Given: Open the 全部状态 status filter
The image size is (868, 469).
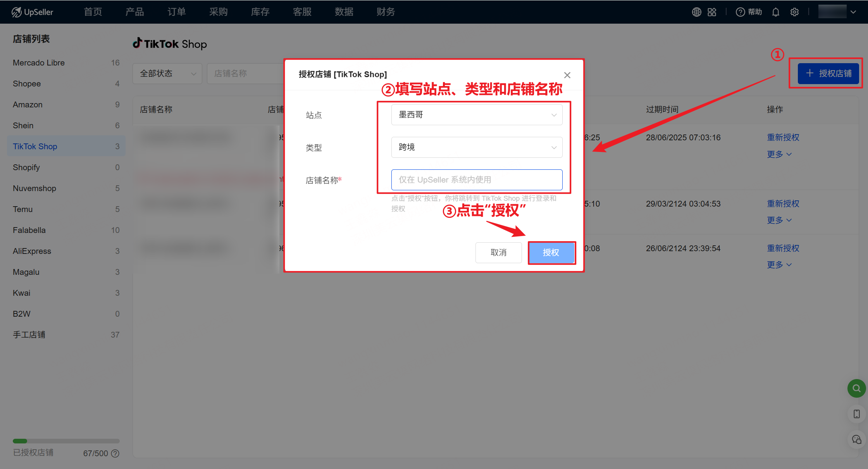Looking at the screenshot, I should [x=167, y=74].
